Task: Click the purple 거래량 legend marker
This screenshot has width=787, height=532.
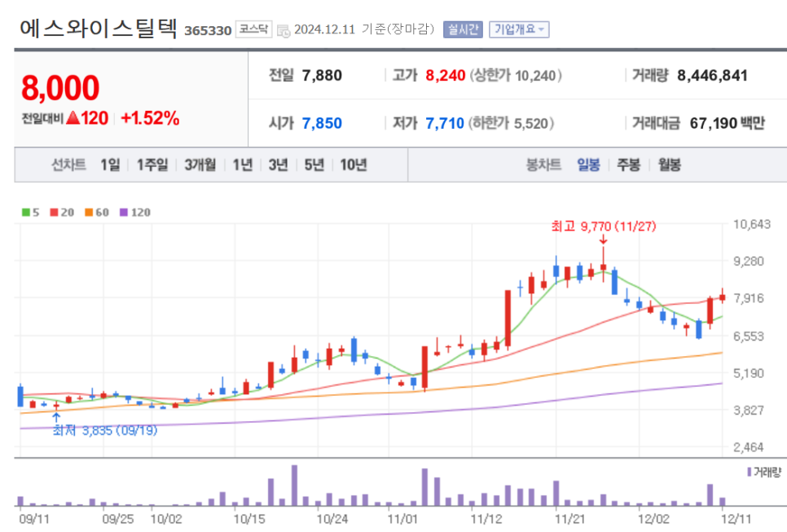Action: click(x=749, y=472)
